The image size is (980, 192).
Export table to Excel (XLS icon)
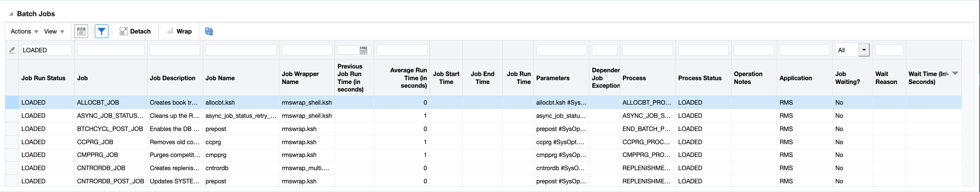(81, 31)
